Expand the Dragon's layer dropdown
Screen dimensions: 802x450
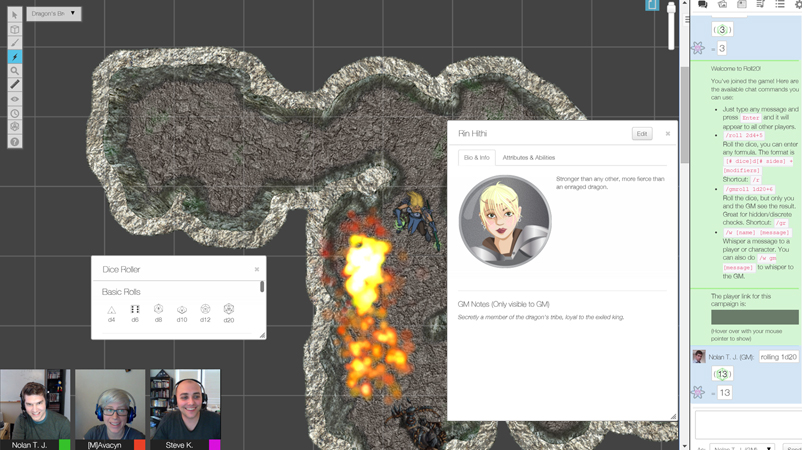[54, 13]
